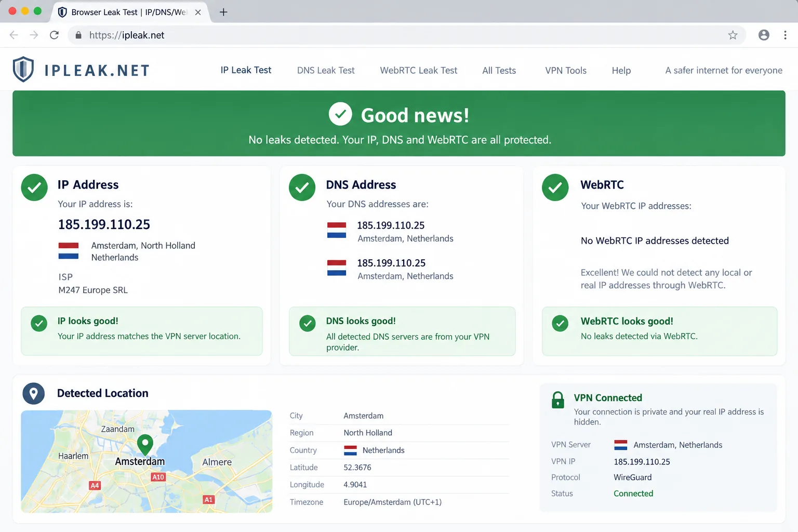
Task: Click the check icon in IP looks good box
Action: 39,323
